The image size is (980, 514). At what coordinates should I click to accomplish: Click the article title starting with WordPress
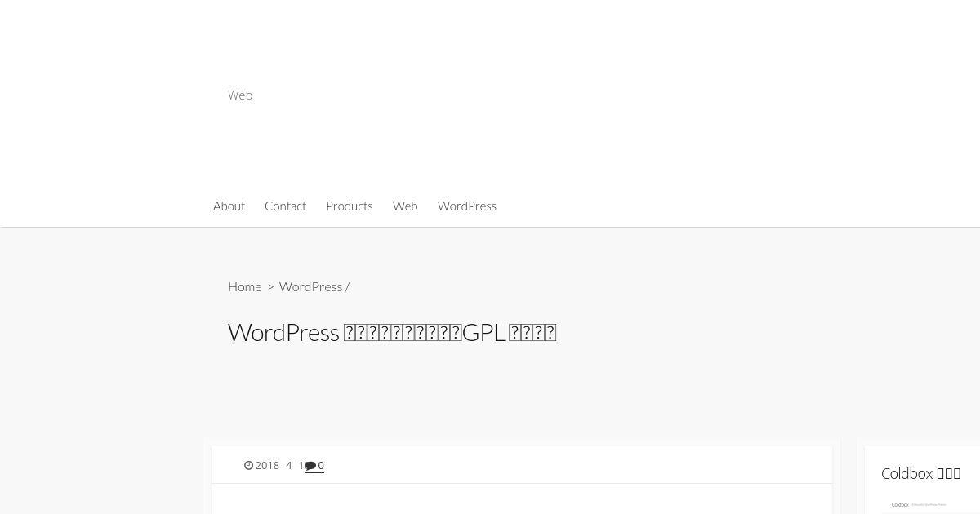coord(392,333)
